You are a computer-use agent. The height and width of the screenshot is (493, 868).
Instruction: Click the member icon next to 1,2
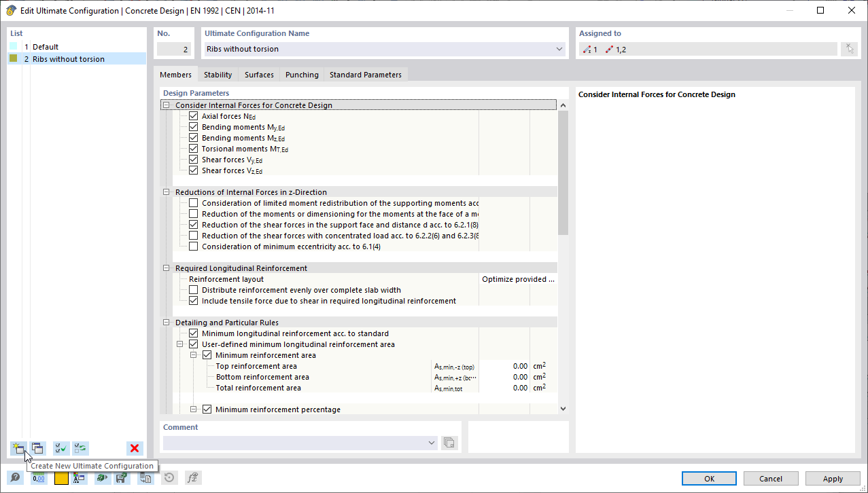click(608, 50)
